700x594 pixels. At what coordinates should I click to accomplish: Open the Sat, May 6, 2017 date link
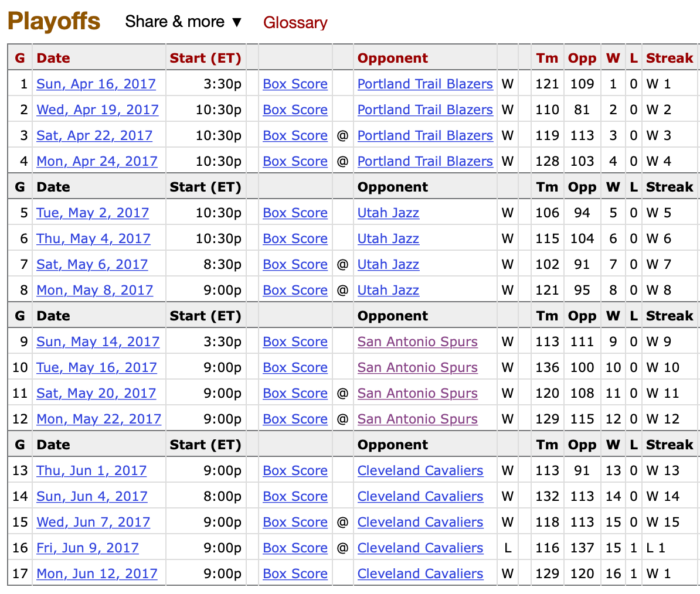point(92,264)
